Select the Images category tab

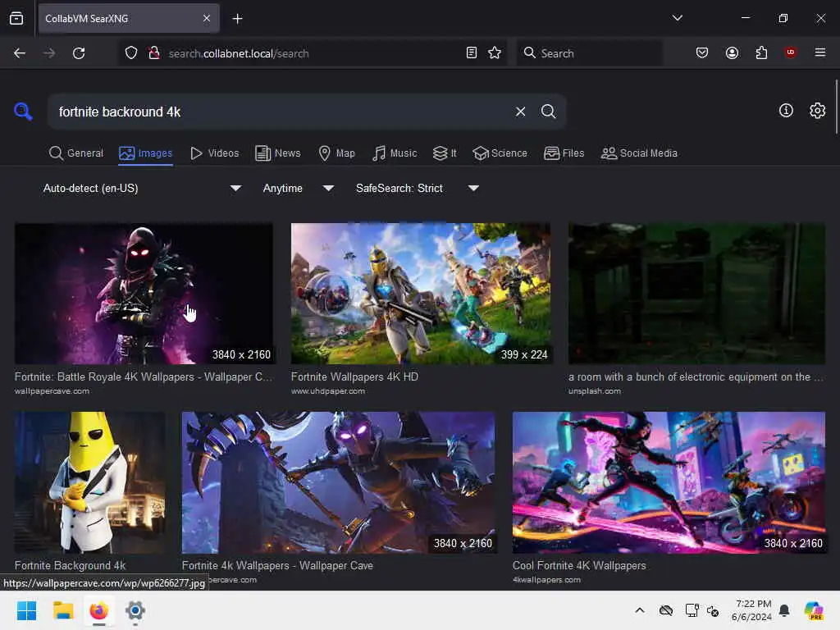(146, 153)
